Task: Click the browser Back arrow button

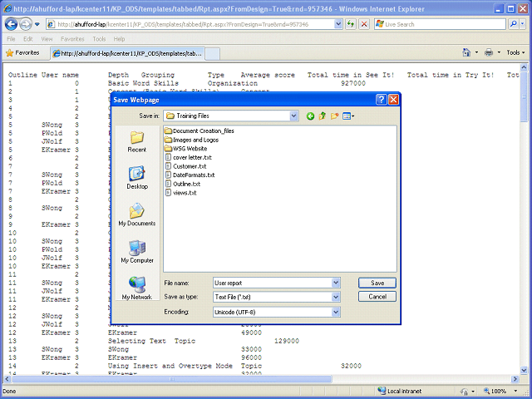Action: (x=11, y=24)
